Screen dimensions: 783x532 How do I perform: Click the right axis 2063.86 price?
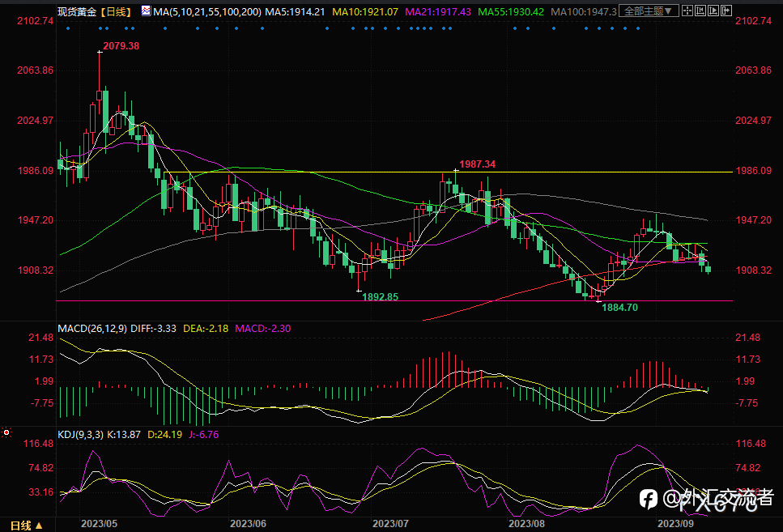(753, 70)
